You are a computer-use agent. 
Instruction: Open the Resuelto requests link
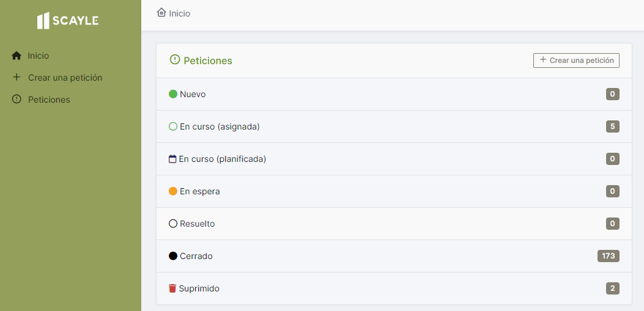197,224
